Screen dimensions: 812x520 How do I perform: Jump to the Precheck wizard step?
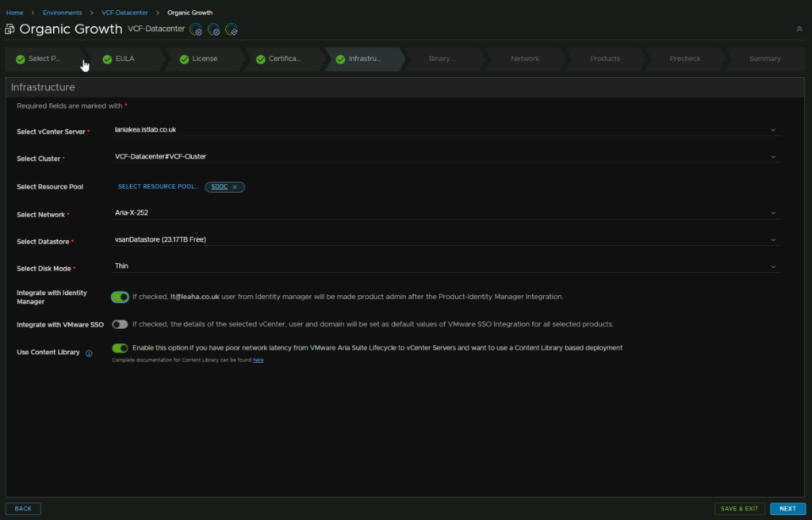coord(684,59)
